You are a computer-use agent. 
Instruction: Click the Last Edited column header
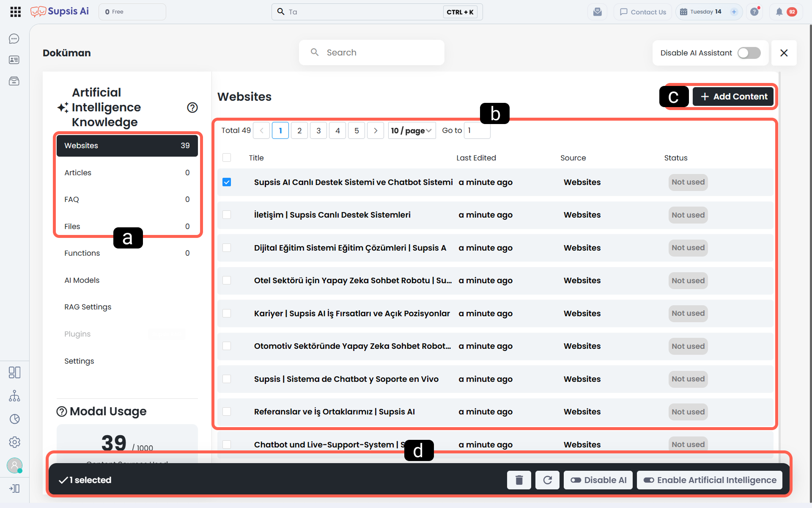(476, 158)
